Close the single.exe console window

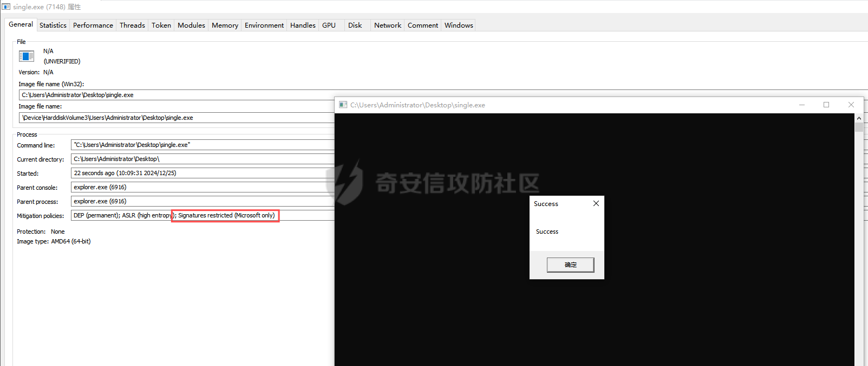[851, 105]
